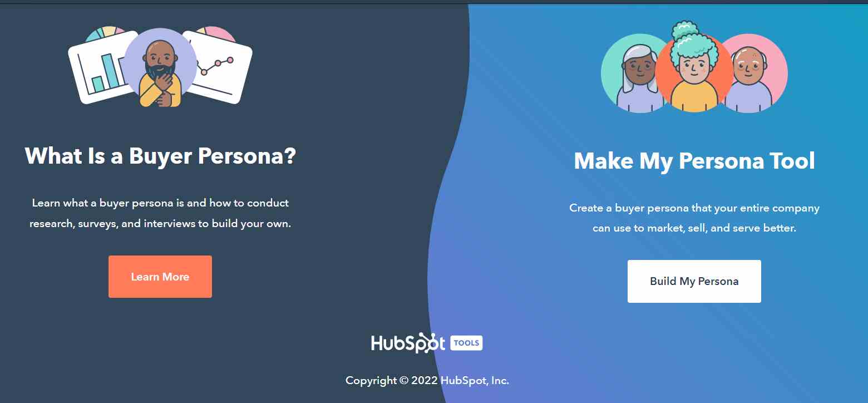Click the What Is a Buyer Persona? heading

160,155
